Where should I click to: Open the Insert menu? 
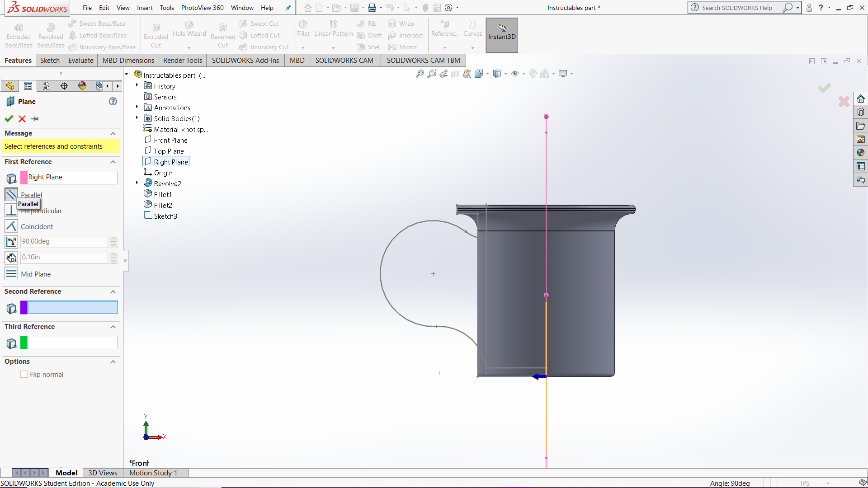click(x=145, y=8)
